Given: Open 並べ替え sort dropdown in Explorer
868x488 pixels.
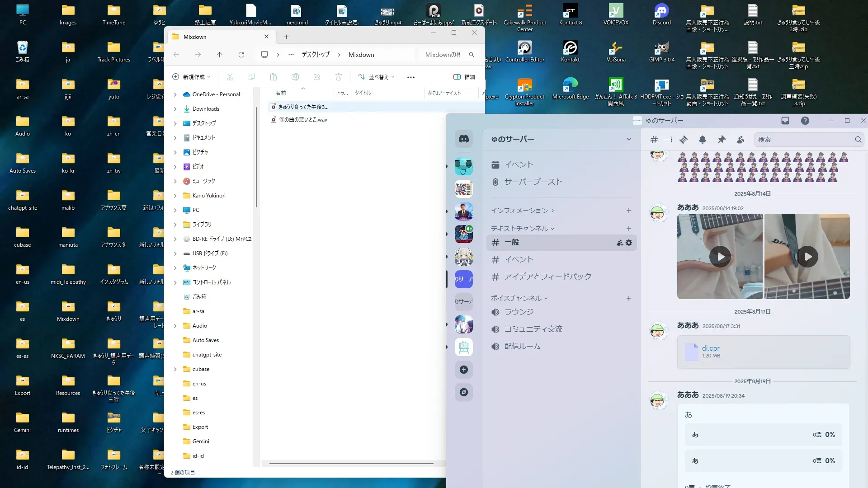Looking at the screenshot, I should point(377,77).
